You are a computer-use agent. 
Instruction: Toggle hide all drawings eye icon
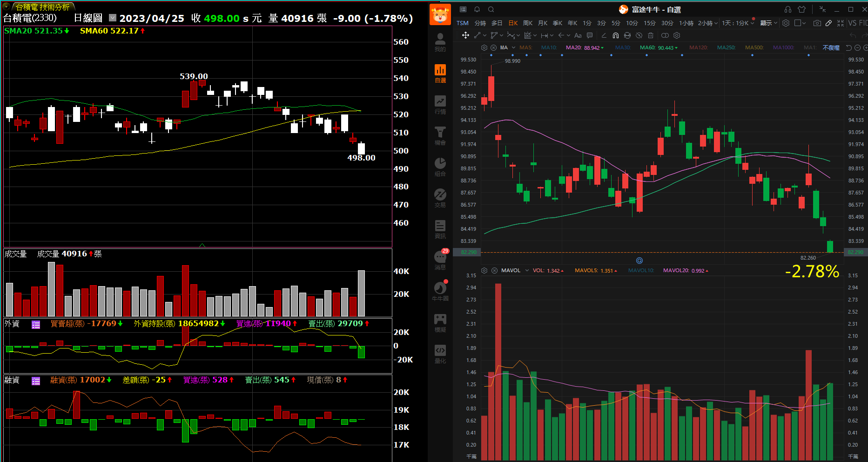pyautogui.click(x=639, y=35)
